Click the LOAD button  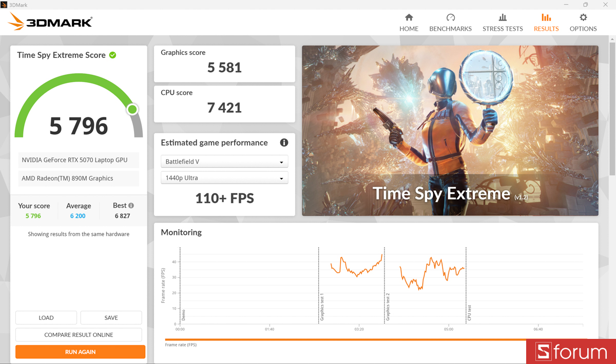(46, 318)
